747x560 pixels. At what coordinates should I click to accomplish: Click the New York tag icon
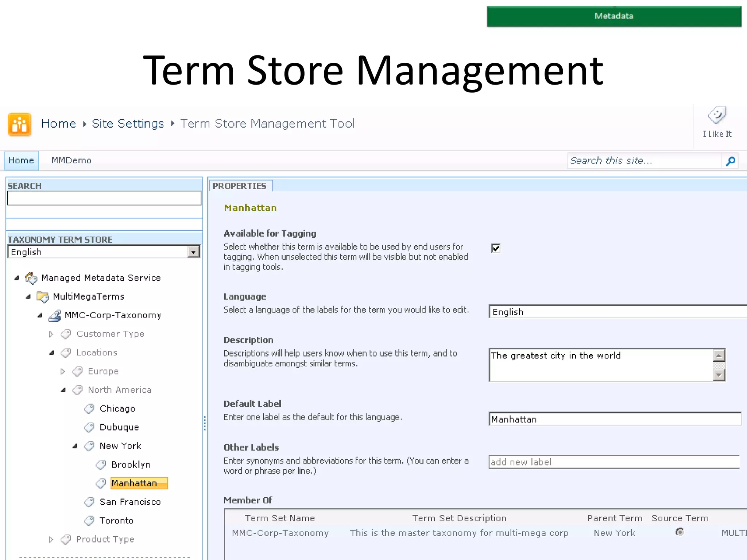(89, 446)
